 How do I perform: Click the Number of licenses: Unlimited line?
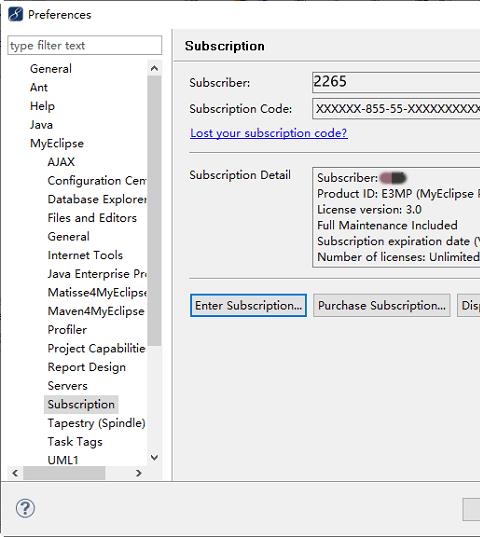click(x=399, y=257)
